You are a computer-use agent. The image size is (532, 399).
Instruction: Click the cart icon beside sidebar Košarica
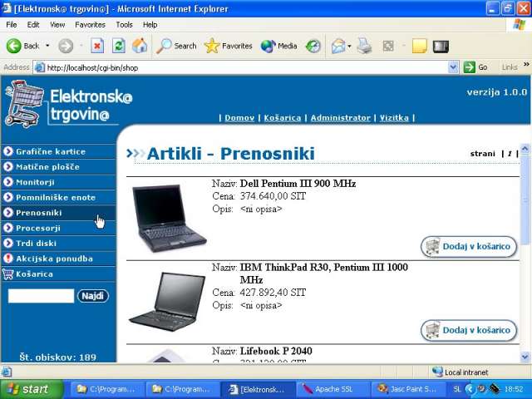(7, 273)
